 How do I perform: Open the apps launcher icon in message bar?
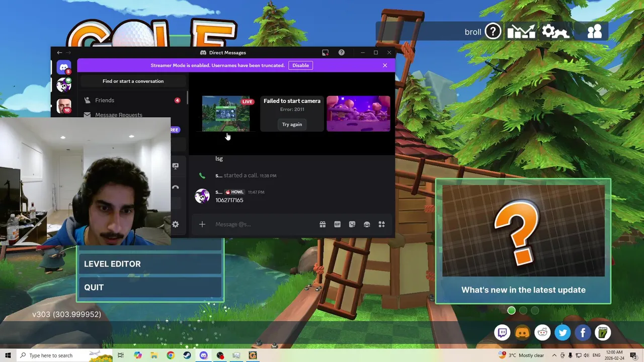(x=381, y=224)
